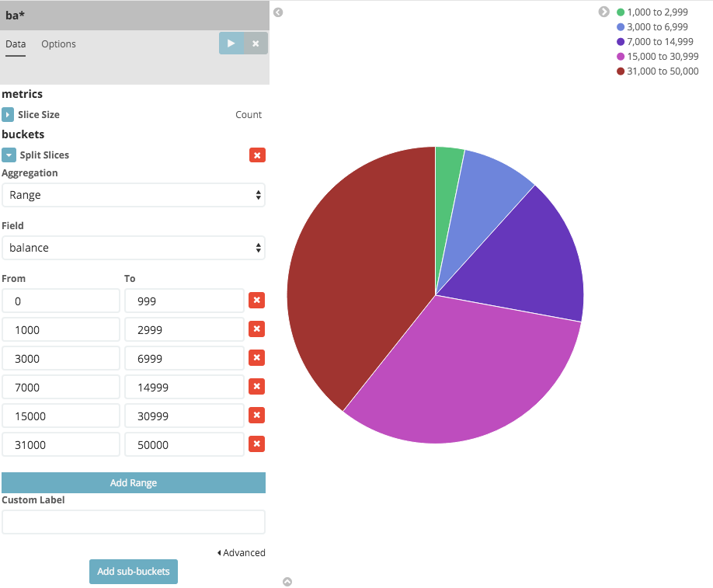713x588 pixels.
Task: Toggle Split Slices bucket editor
Action: point(9,155)
